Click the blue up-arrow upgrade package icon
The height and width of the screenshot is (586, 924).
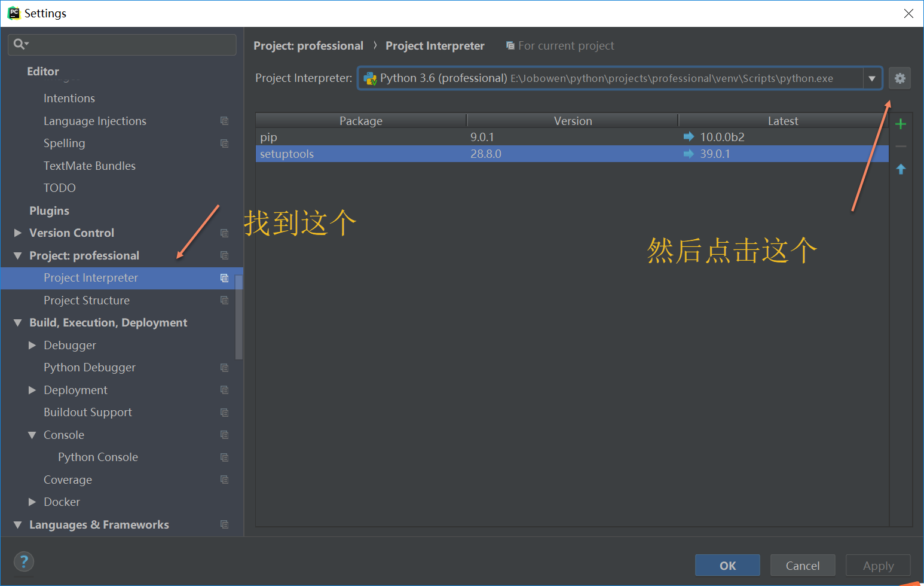[x=901, y=170]
